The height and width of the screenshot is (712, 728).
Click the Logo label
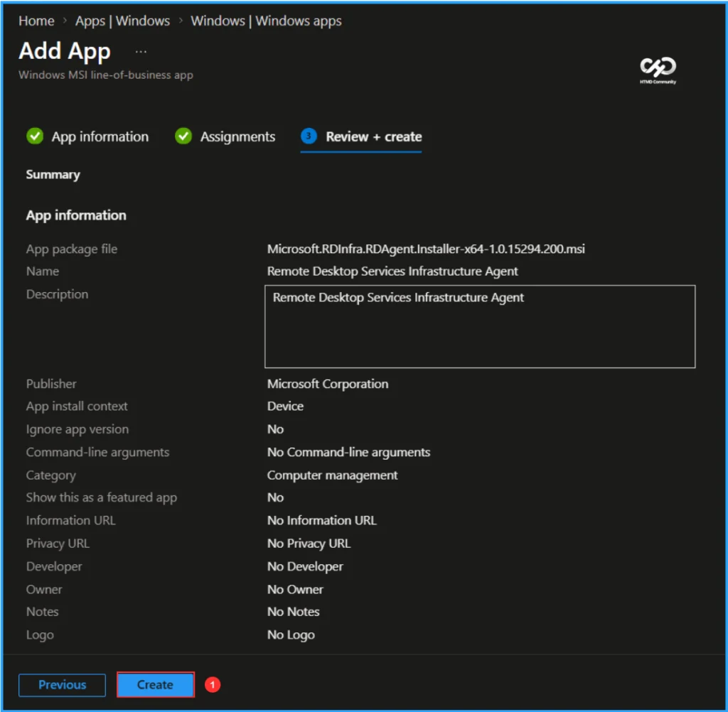[40, 635]
